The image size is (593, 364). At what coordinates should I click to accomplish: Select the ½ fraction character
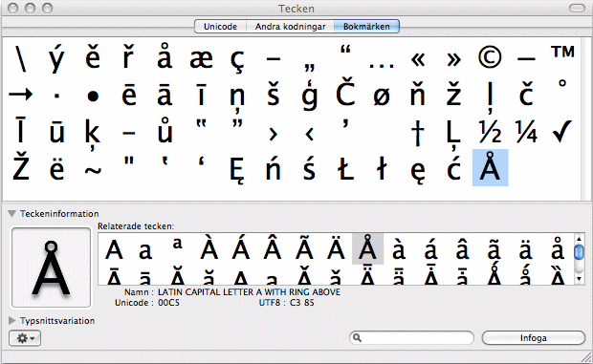pyautogui.click(x=490, y=132)
